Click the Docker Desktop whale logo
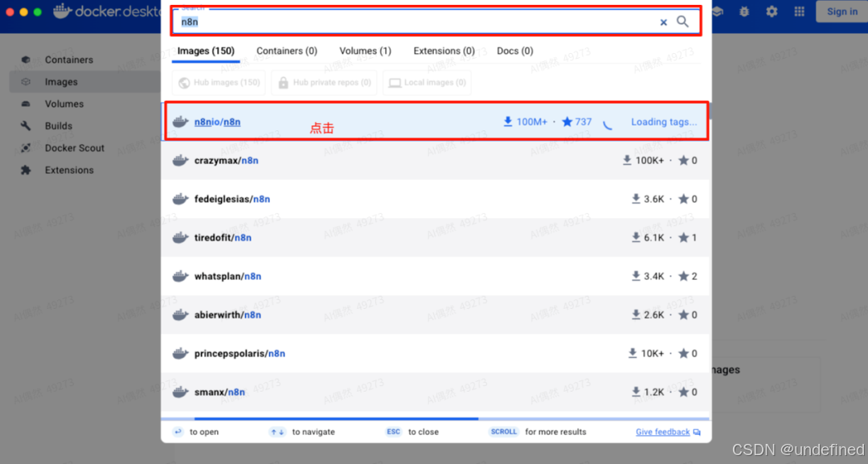This screenshot has width=868, height=464. (63, 11)
